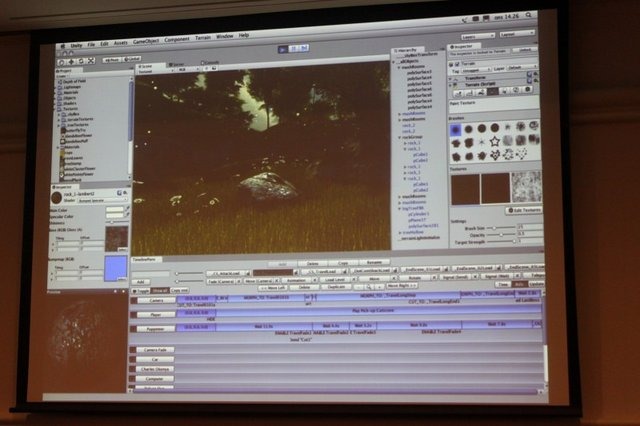640x426 pixels.
Task: Click the Move Right button in timeline
Action: (402, 286)
